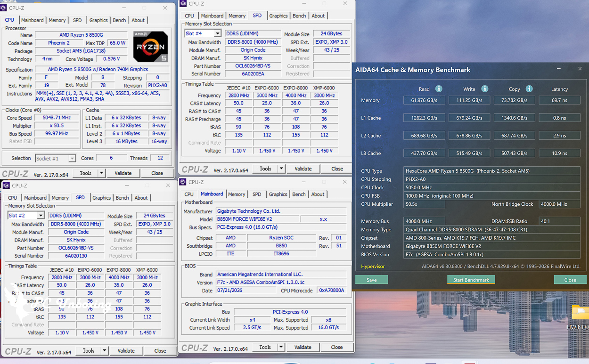589x364 pixels.
Task: Switch to CPU tab in the CPU-Z Slot #2 window
Action: [x=13, y=198]
